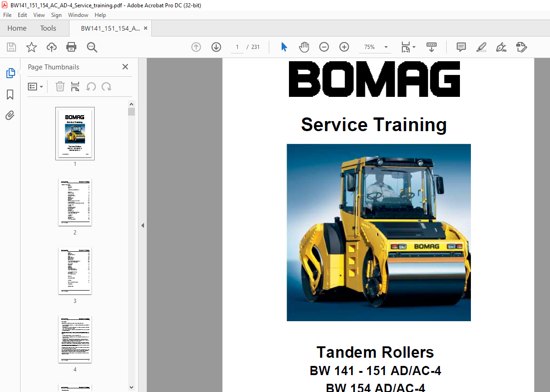Viewport: 550px width, 392px height.
Task: Open the Page Thumbnails pane icon
Action: coord(10,73)
